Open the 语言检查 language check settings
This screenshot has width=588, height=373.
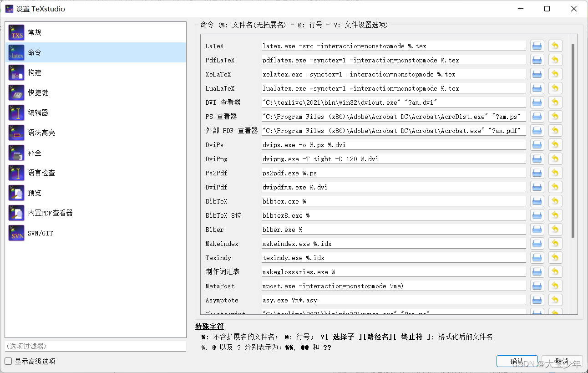coord(37,173)
